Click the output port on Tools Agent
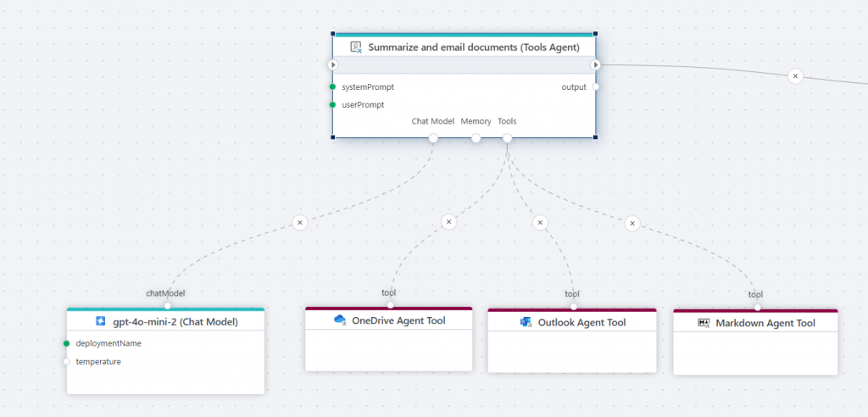This screenshot has width=868, height=417. coord(595,86)
